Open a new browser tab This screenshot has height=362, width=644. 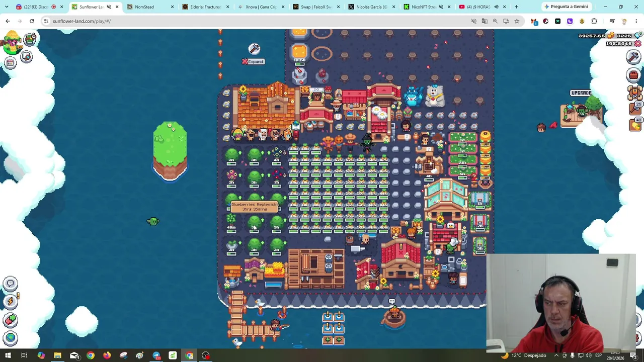[516, 7]
